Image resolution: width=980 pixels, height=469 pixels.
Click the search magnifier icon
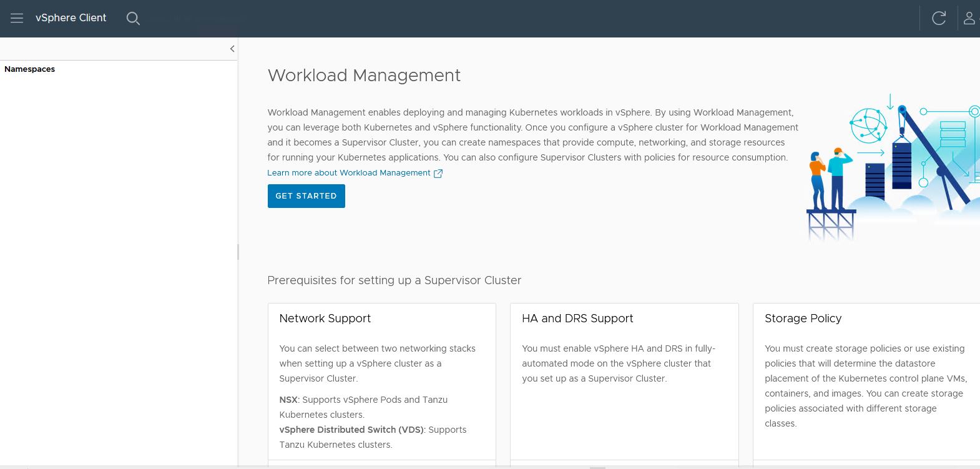[133, 18]
